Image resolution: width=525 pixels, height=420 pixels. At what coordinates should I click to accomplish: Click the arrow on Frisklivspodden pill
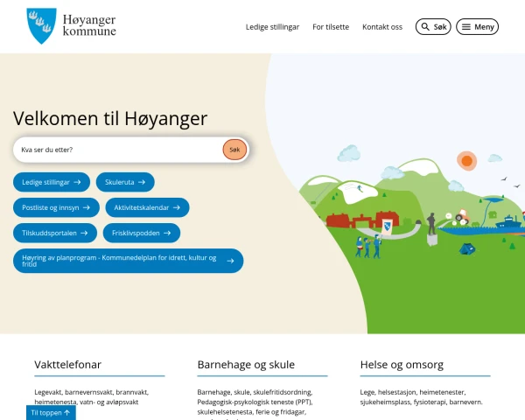click(x=167, y=233)
